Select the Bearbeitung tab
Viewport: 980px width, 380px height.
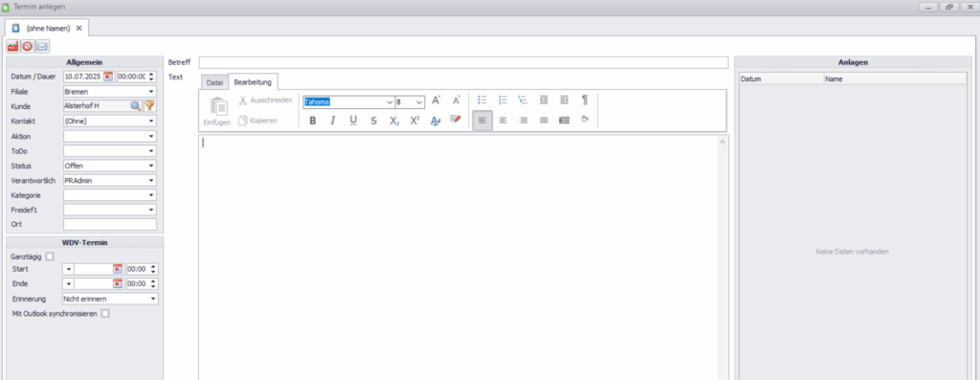253,82
